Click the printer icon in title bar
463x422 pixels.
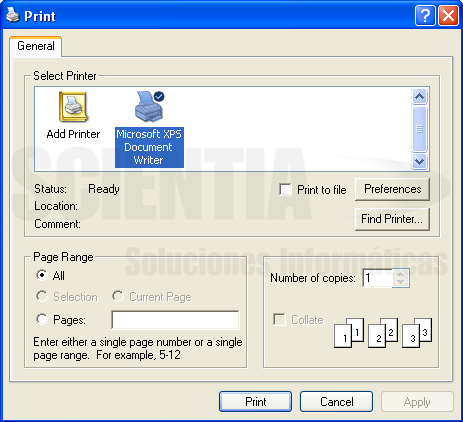point(13,15)
